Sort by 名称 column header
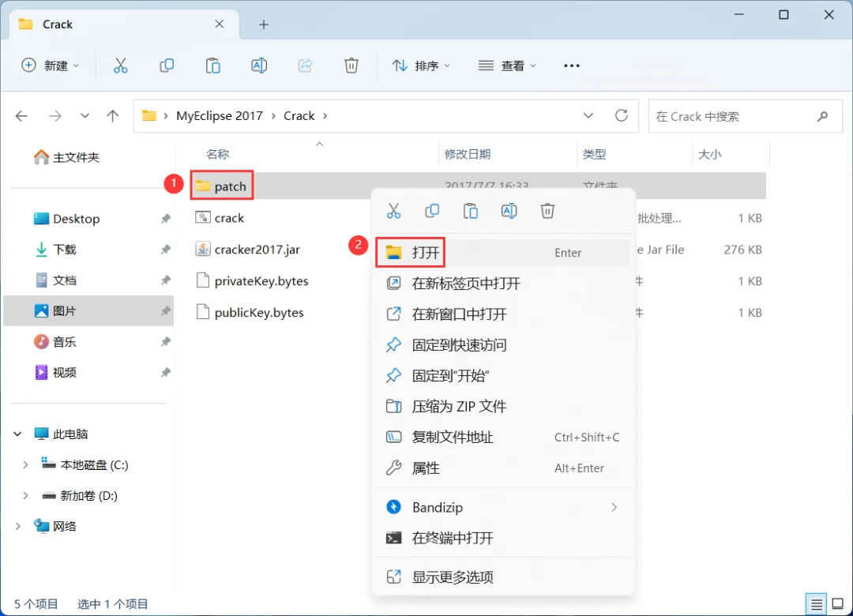 coord(218,155)
